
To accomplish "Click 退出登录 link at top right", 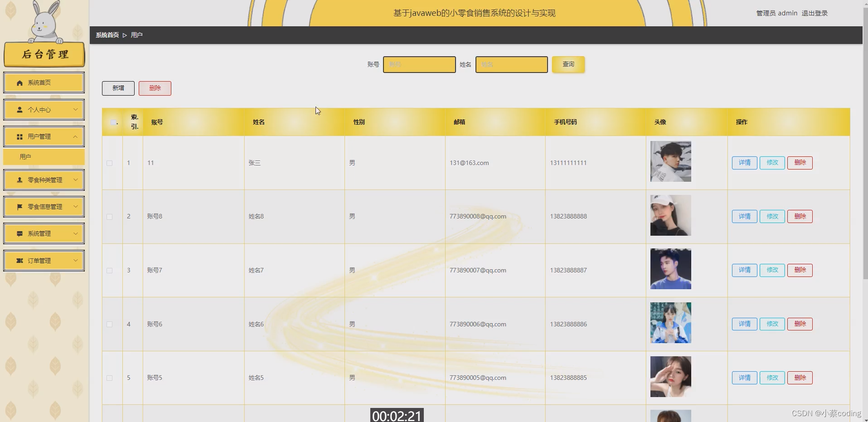I will [x=815, y=13].
